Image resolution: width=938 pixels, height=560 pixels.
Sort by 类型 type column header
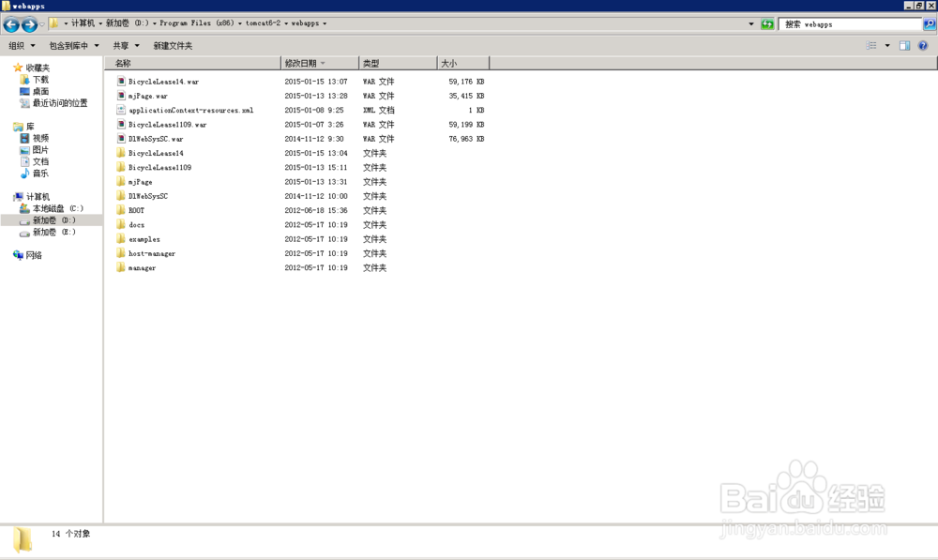398,64
